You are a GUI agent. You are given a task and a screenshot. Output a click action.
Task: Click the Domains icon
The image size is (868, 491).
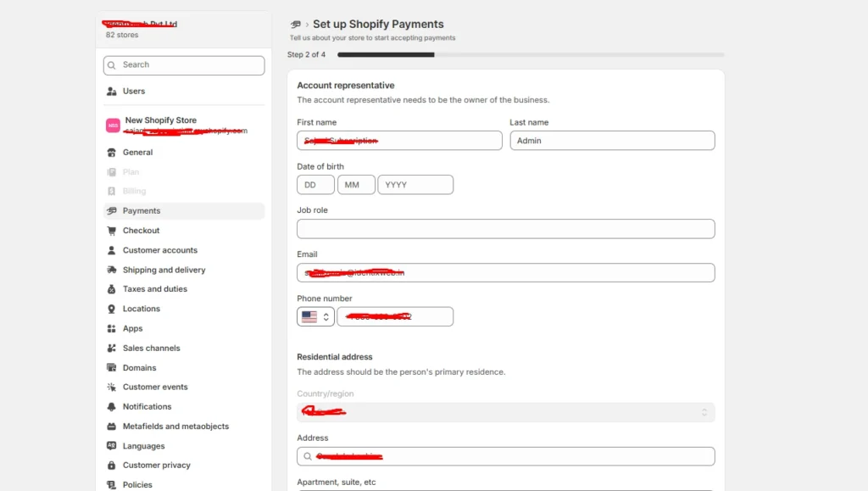click(111, 367)
